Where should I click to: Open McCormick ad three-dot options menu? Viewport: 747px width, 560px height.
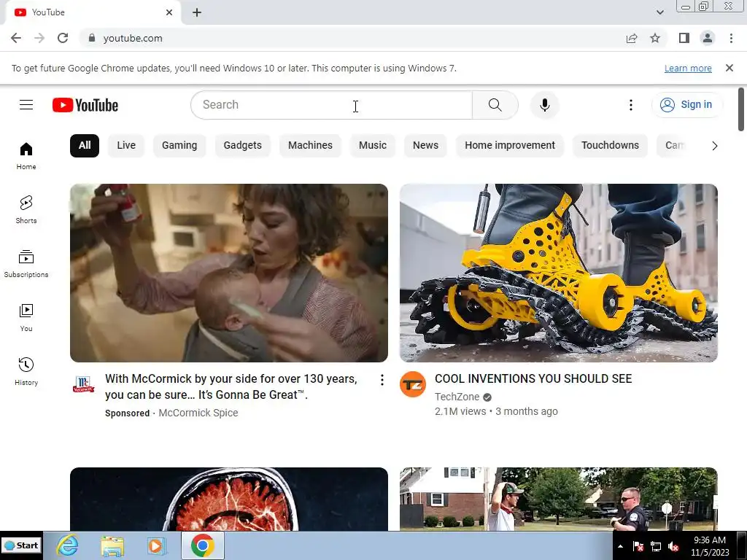tap(382, 379)
